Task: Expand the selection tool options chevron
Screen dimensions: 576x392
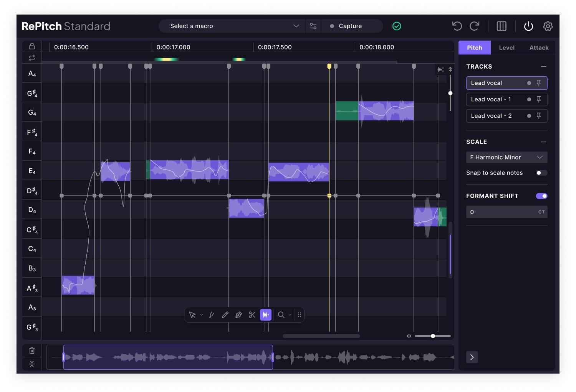Action: point(201,315)
